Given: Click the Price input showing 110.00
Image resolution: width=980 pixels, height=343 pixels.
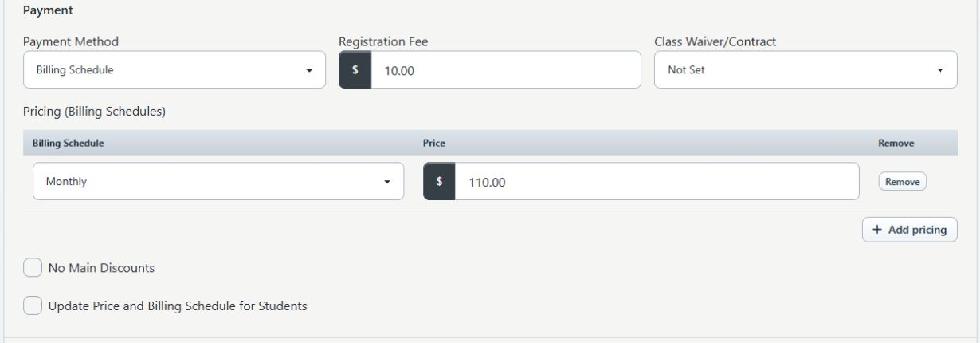Looking at the screenshot, I should pyautogui.click(x=657, y=182).
